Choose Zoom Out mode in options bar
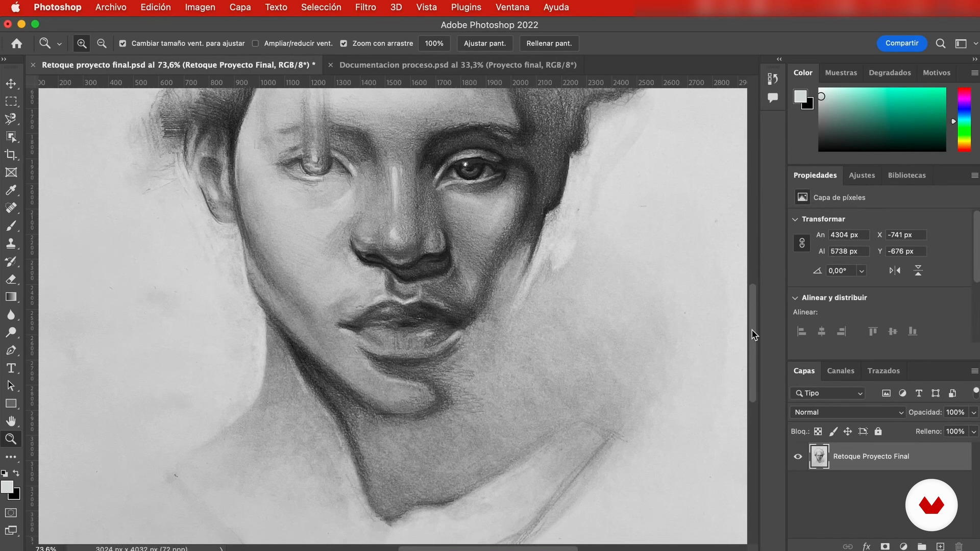The width and height of the screenshot is (980, 551). pyautogui.click(x=102, y=43)
